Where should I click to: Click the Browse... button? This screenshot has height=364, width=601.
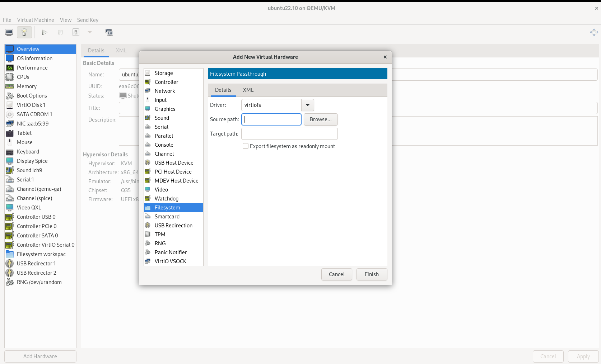point(321,119)
